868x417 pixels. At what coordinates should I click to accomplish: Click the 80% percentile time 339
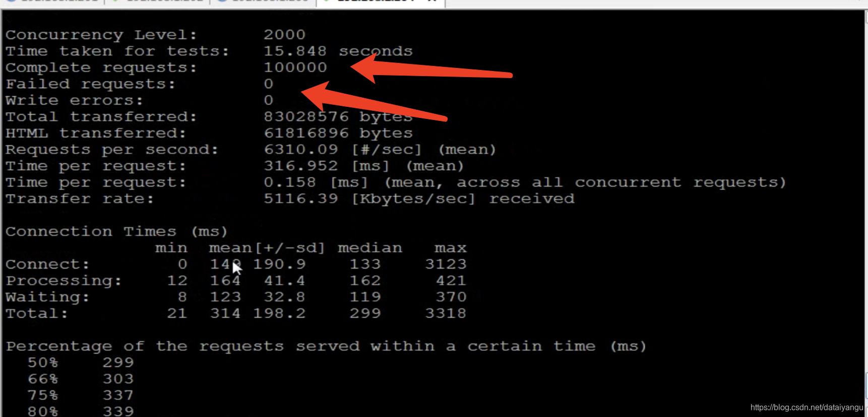click(x=118, y=411)
